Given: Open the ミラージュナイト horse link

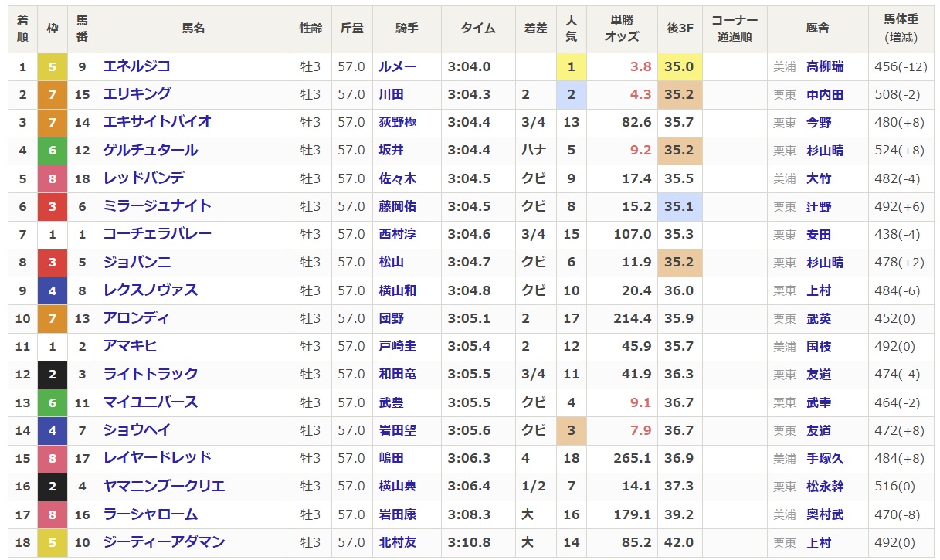Looking at the screenshot, I should click(x=158, y=206).
